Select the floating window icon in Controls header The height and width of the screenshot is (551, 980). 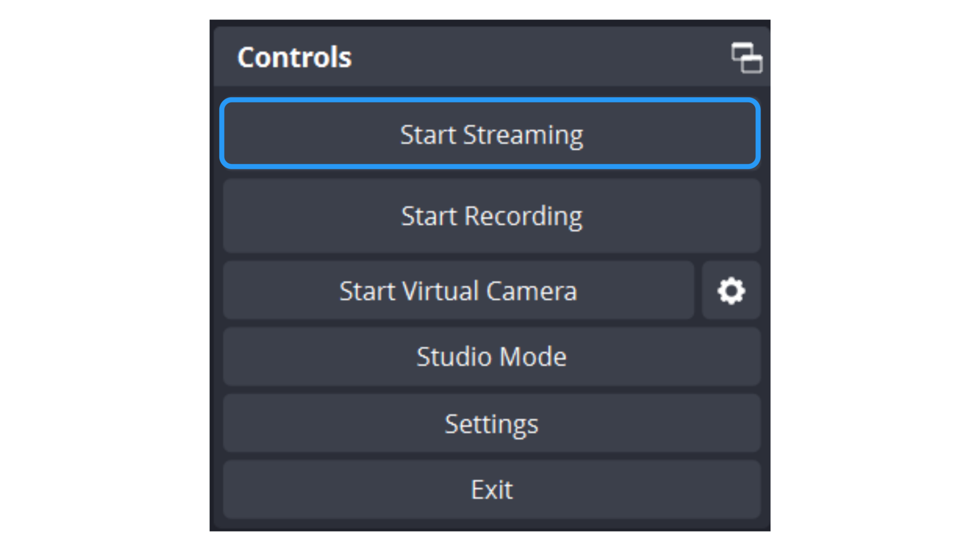click(x=746, y=57)
